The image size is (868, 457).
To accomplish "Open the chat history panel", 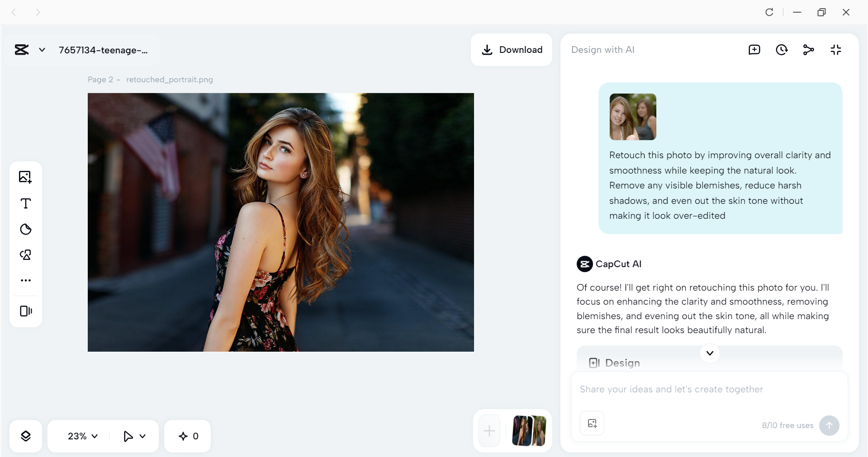I will coord(782,50).
